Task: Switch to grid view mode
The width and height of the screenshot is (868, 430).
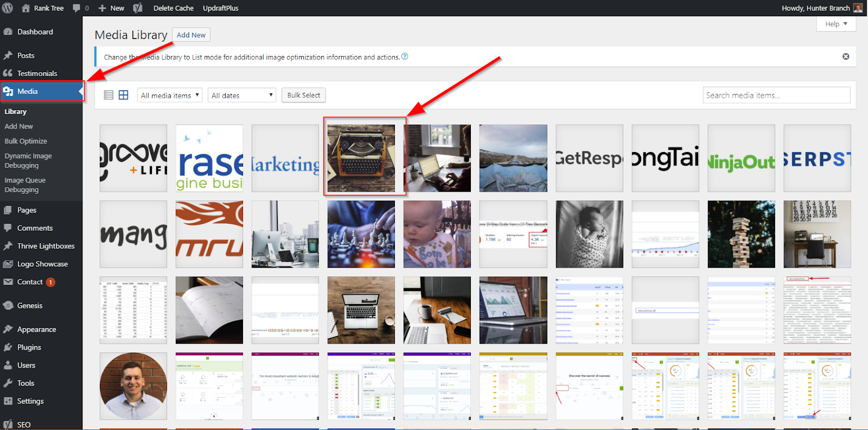Action: (124, 95)
